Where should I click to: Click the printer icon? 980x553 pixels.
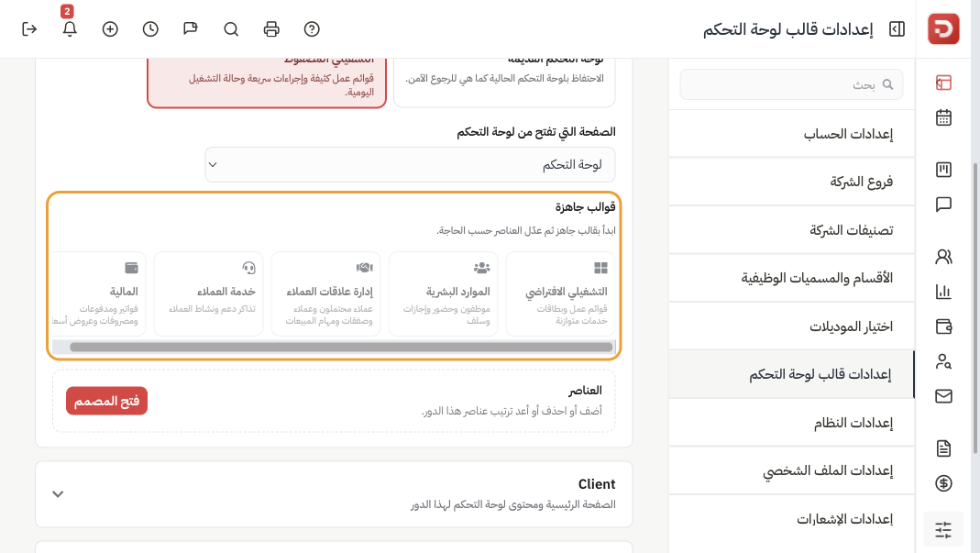(271, 28)
